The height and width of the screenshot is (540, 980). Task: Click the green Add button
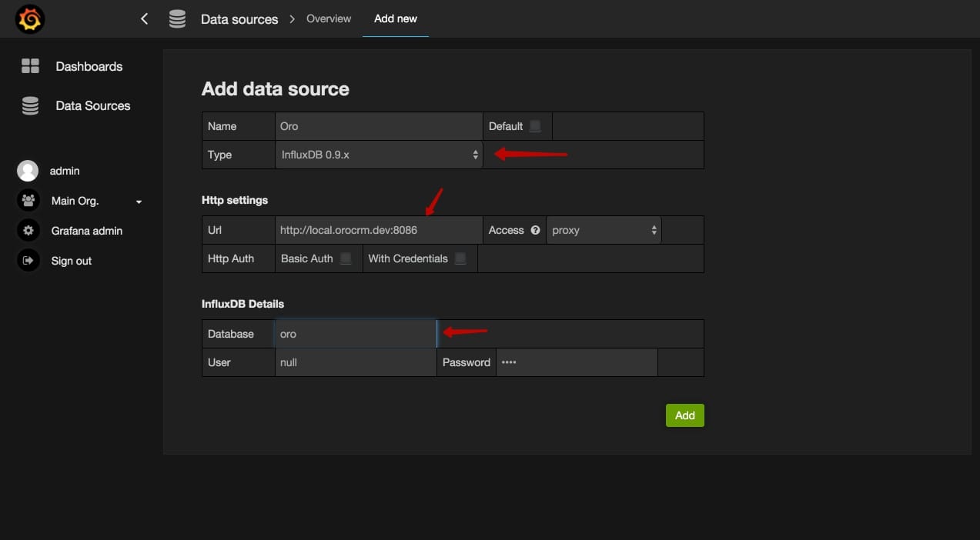click(x=685, y=415)
